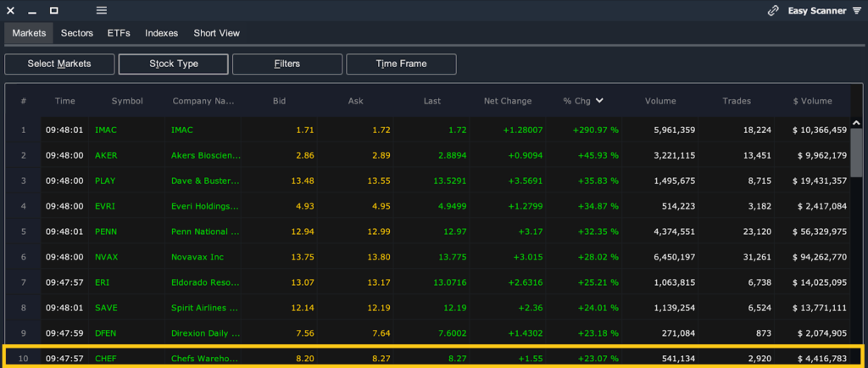Switch to the Markets tab
Image resolution: width=868 pixels, height=368 pixels.
[x=29, y=33]
